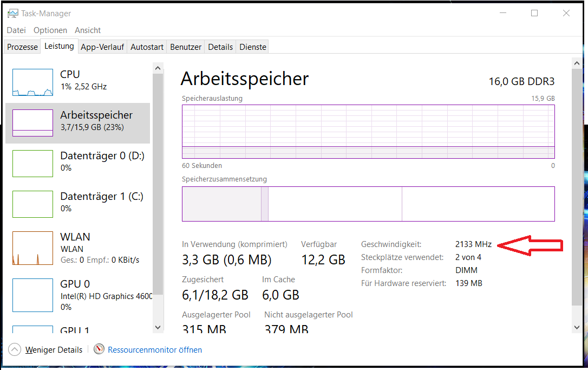Viewport: 588px width, 370px height.
Task: Open the Datei menu
Action: click(16, 30)
